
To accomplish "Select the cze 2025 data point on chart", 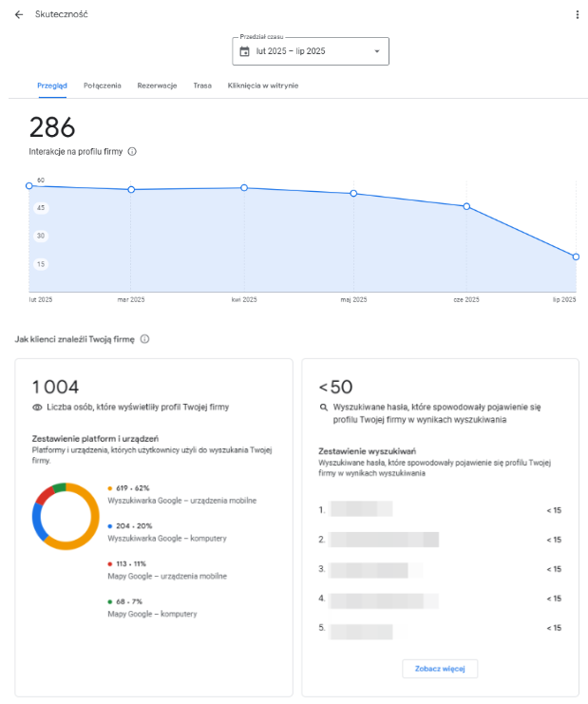I will tap(466, 206).
